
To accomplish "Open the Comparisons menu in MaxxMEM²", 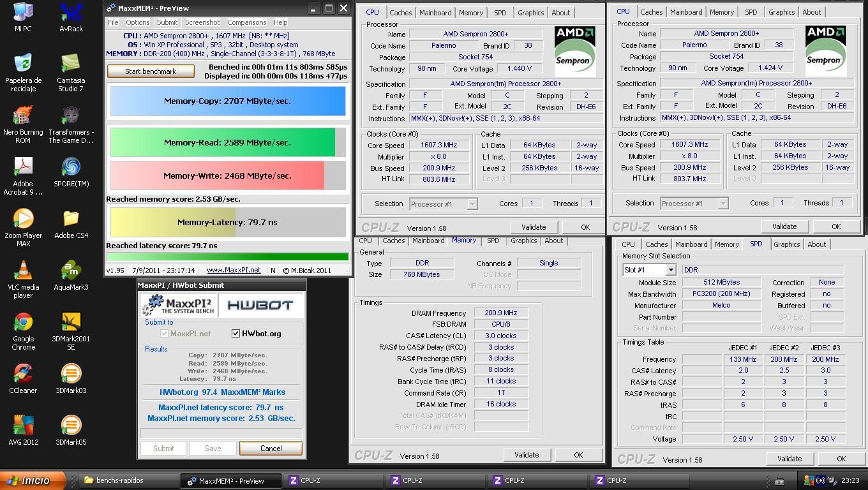I will (x=246, y=22).
